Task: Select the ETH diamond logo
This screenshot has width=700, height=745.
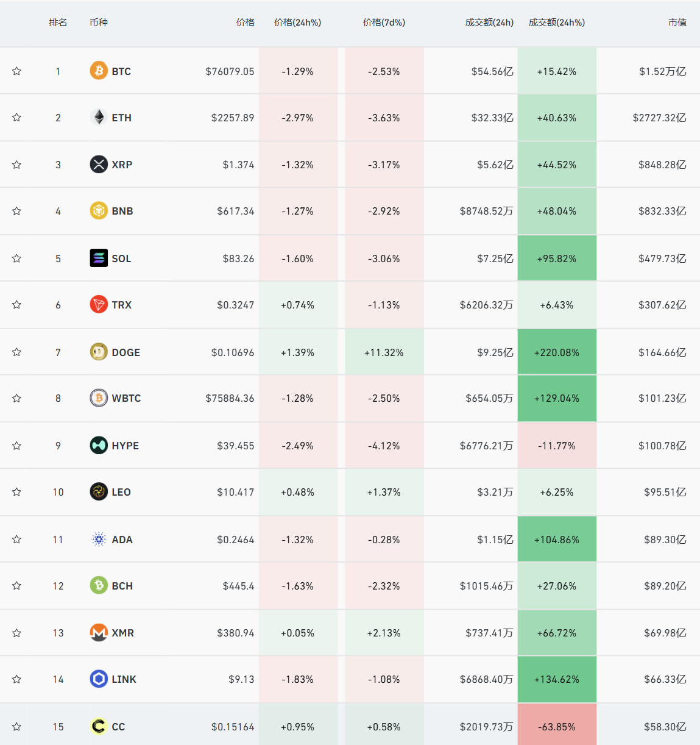Action: pyautogui.click(x=99, y=117)
